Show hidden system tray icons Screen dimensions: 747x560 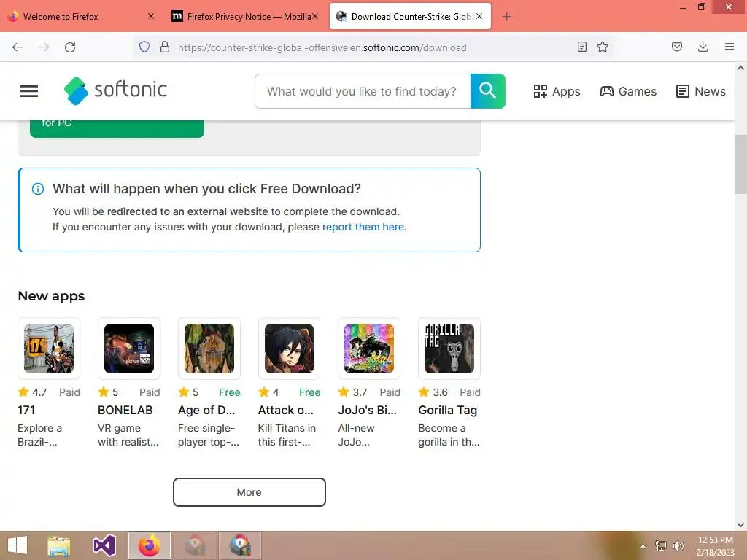(643, 546)
